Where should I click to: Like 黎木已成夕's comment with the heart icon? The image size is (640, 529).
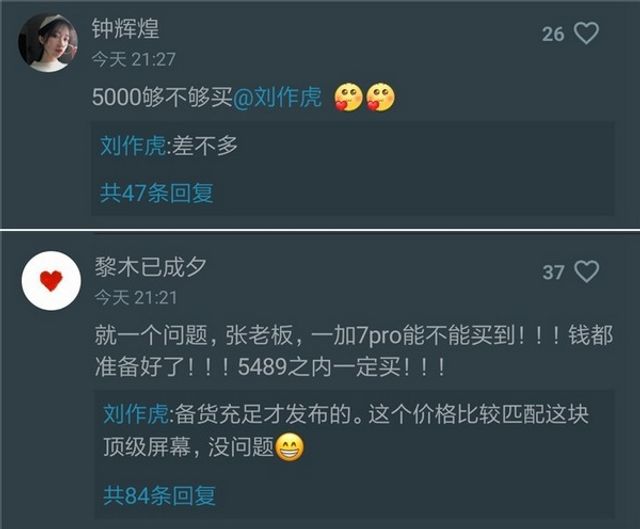point(587,271)
